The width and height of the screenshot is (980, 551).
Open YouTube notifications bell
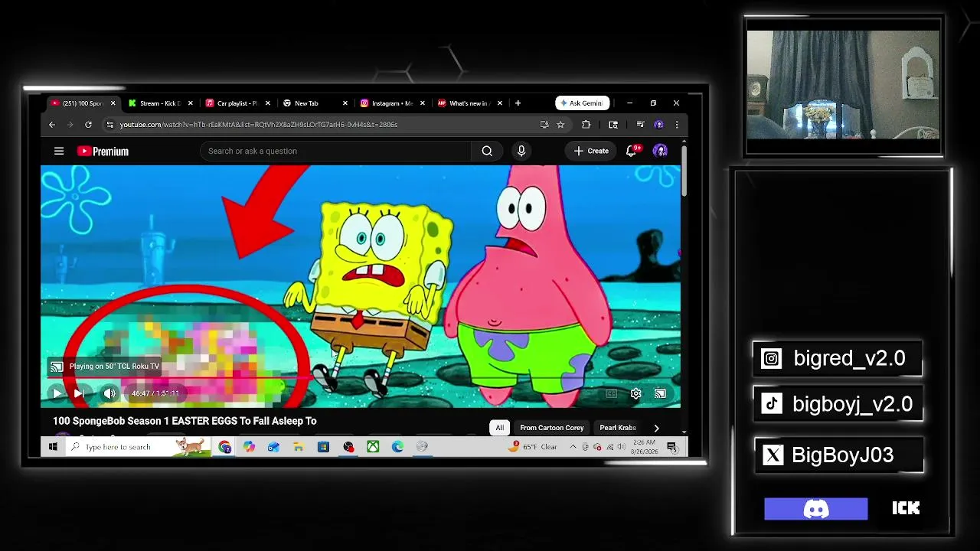coord(632,151)
